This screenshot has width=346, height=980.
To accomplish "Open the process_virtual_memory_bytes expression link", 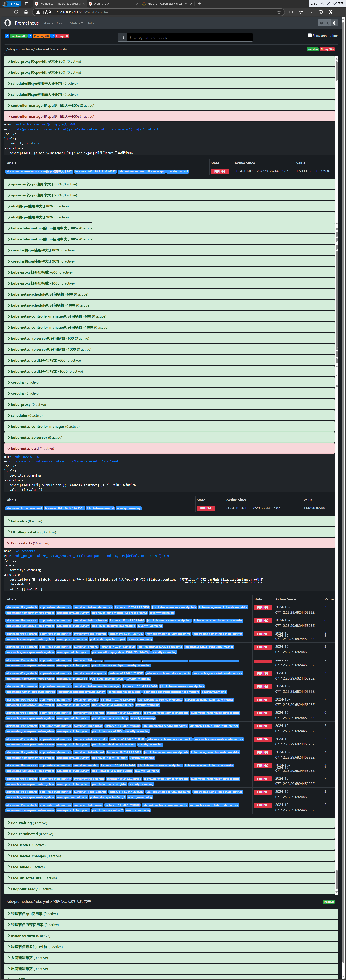I will point(67,461).
